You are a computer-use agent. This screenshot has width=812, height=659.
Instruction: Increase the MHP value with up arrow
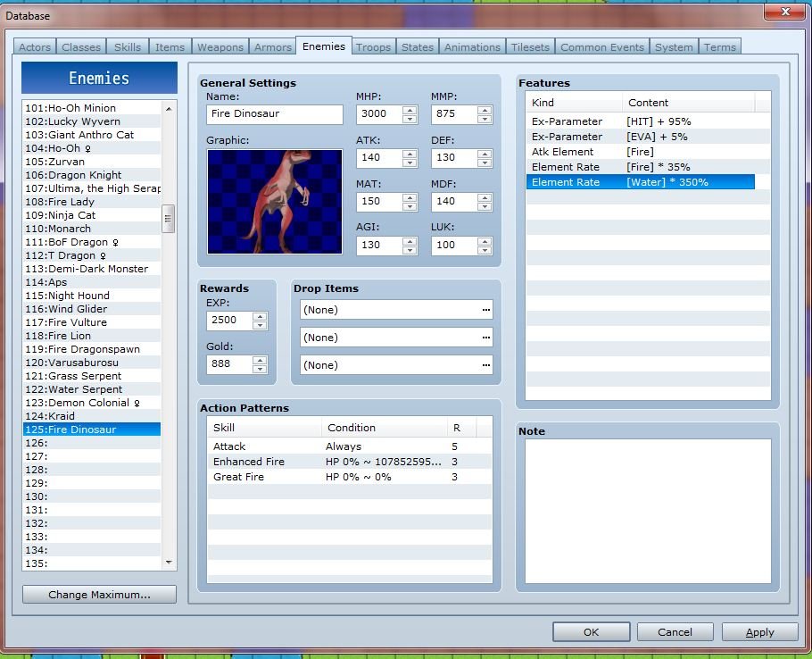tap(410, 110)
